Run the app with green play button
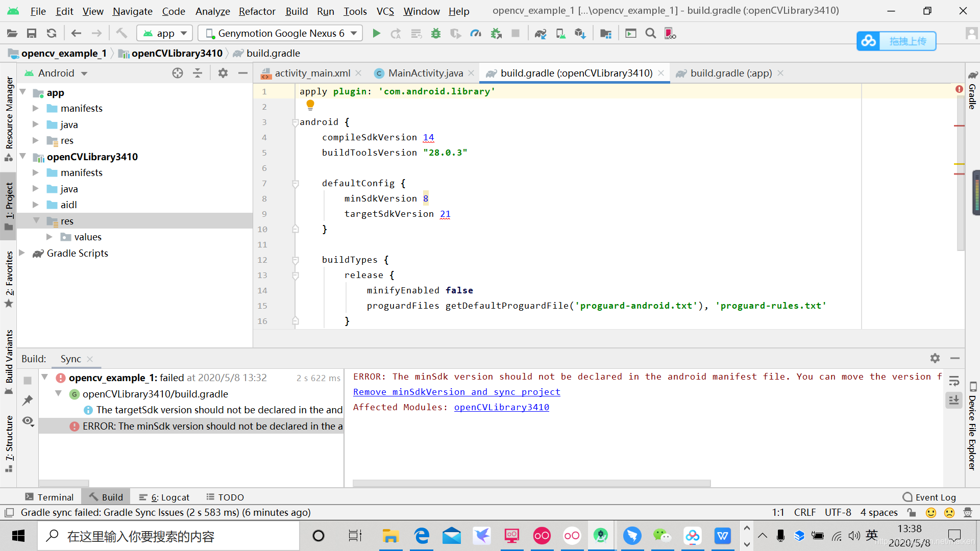Screen dimensions: 980x551 pyautogui.click(x=376, y=34)
